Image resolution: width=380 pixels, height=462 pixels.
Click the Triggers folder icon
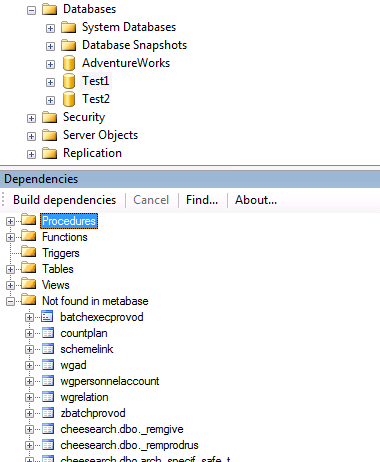pos(29,252)
